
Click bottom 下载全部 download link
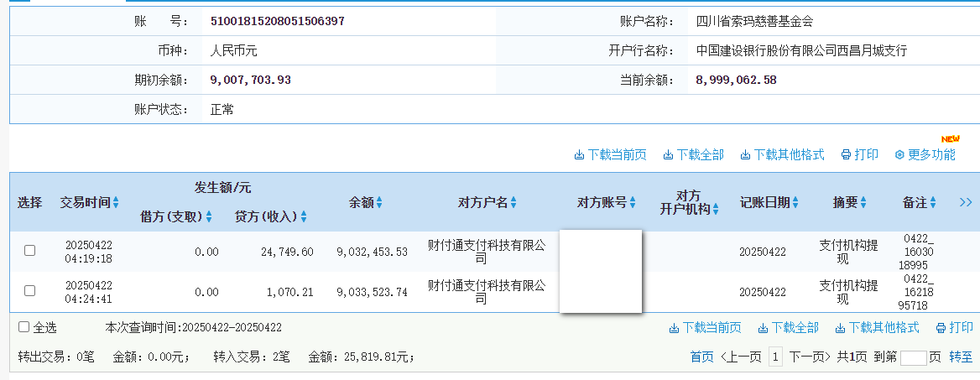[x=788, y=327]
